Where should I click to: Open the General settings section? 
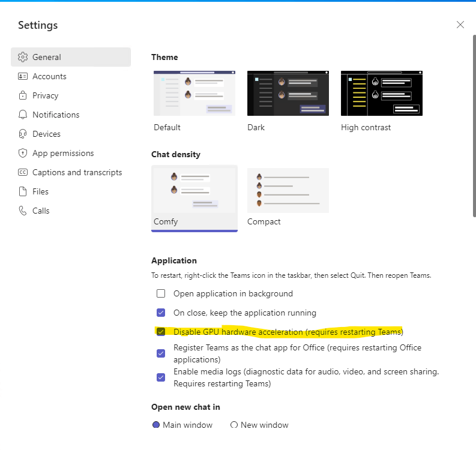point(71,57)
